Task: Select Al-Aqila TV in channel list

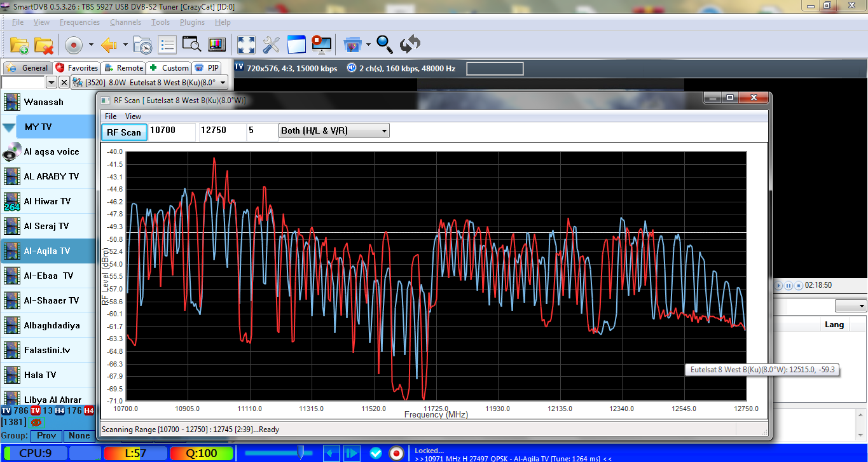Action: tap(48, 251)
